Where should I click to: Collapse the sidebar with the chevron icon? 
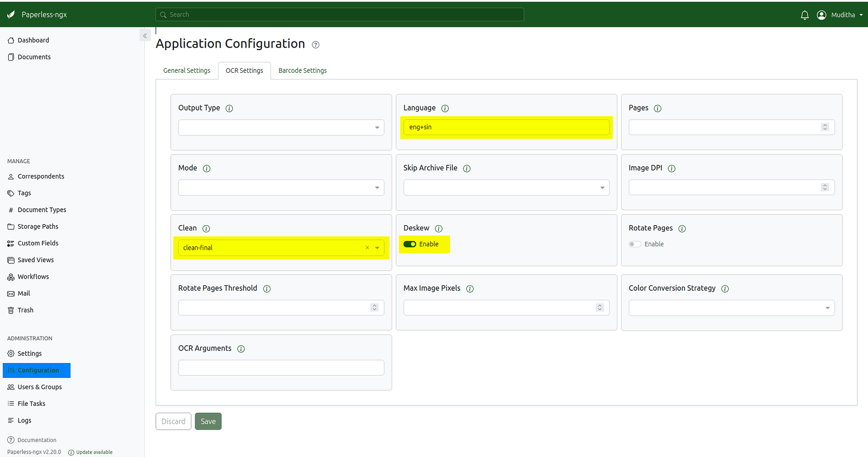pyautogui.click(x=145, y=36)
